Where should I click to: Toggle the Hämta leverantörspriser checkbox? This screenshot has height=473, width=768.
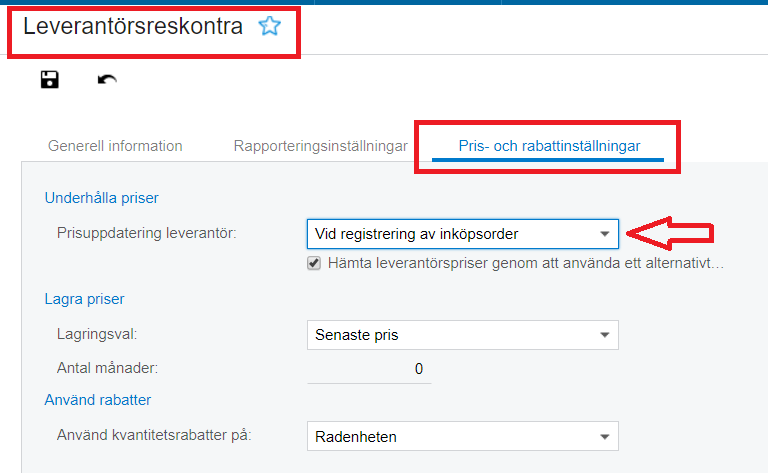point(314,263)
